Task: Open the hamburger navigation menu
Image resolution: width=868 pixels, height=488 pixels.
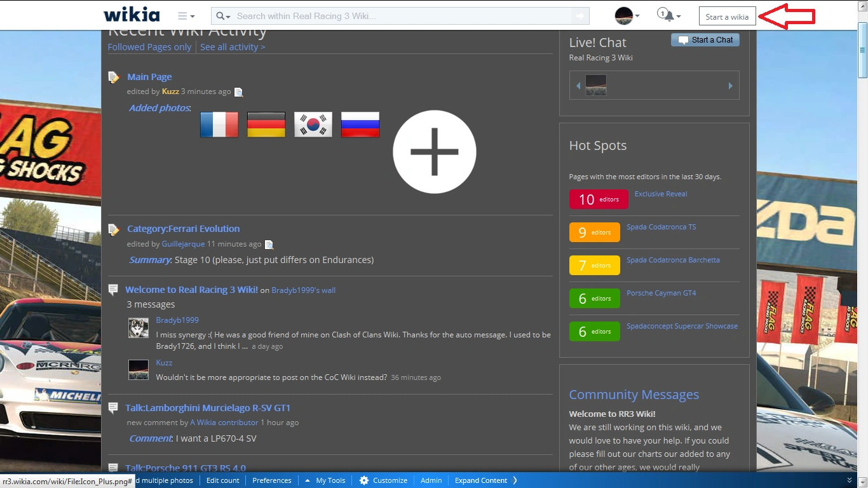Action: pos(186,16)
